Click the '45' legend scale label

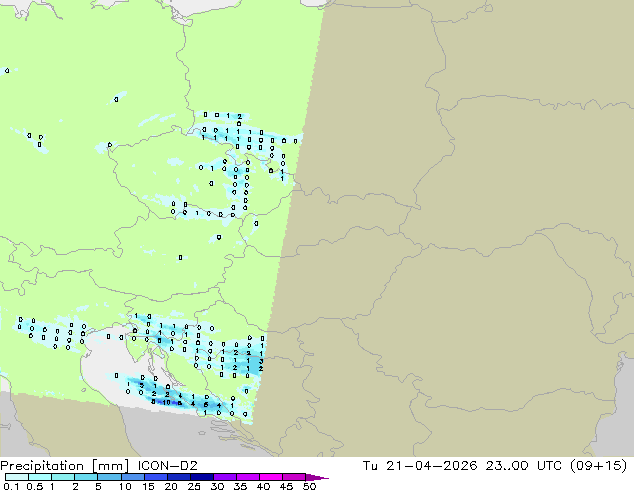pyautogui.click(x=286, y=486)
